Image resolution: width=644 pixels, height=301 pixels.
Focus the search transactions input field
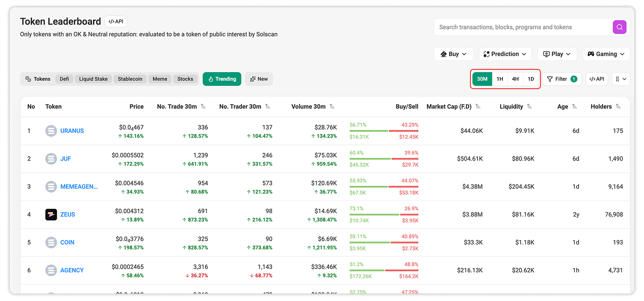tap(523, 27)
